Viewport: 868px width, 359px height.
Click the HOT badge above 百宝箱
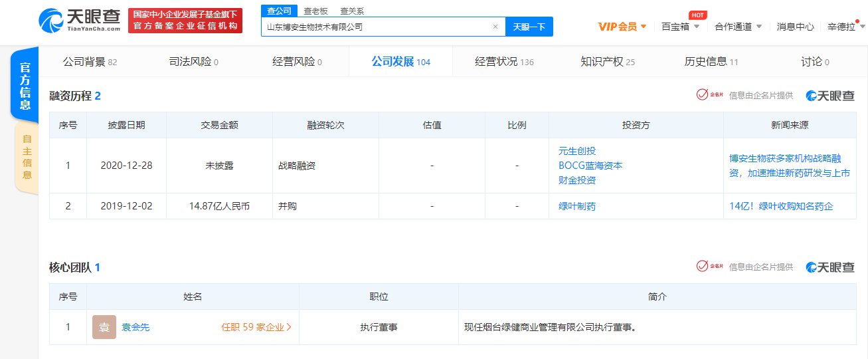coord(697,15)
